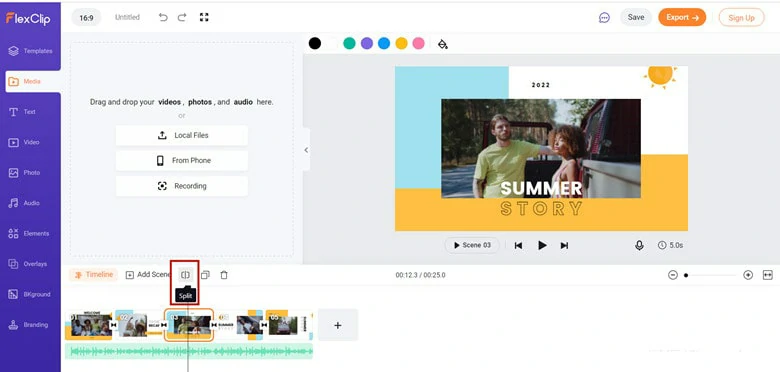Switch to the Elements sidebar tab
This screenshot has height=372, width=780.
30,233
